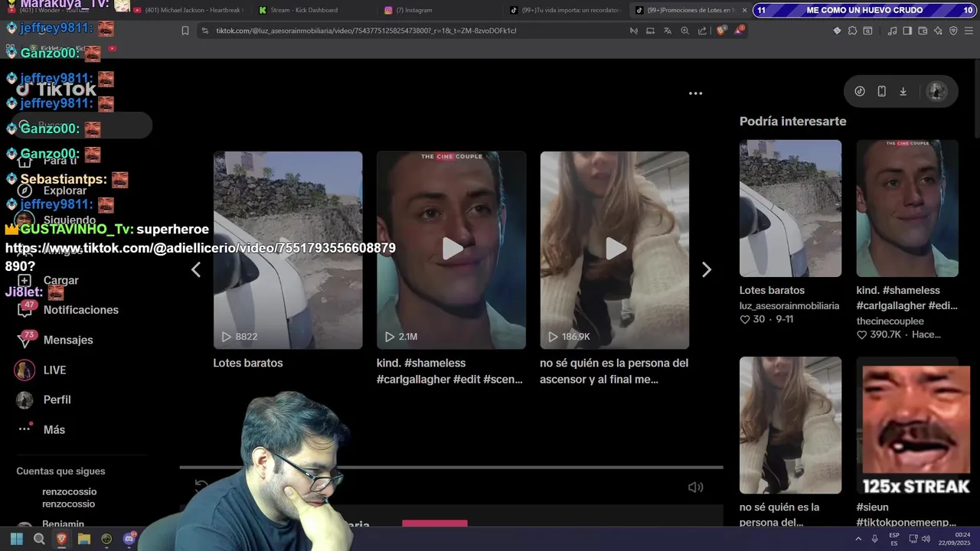Play the ascensor video with 186.9K views
Image resolution: width=980 pixels, height=551 pixels.
pos(615,250)
